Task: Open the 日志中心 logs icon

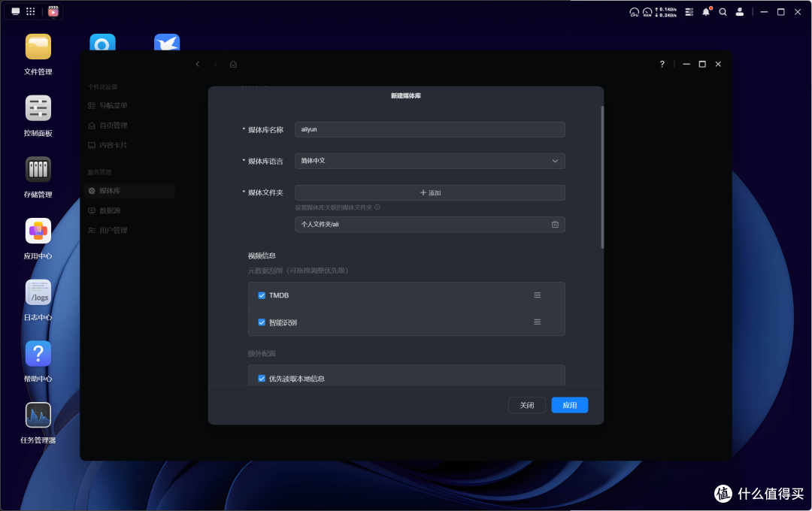Action: coord(38,292)
